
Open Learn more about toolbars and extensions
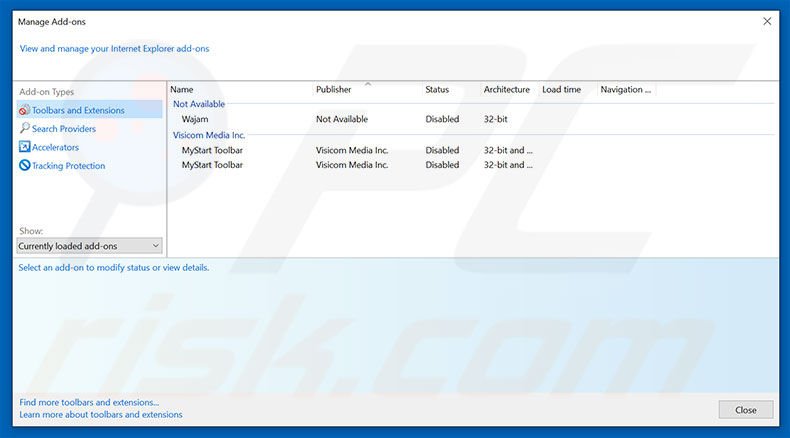[101, 414]
